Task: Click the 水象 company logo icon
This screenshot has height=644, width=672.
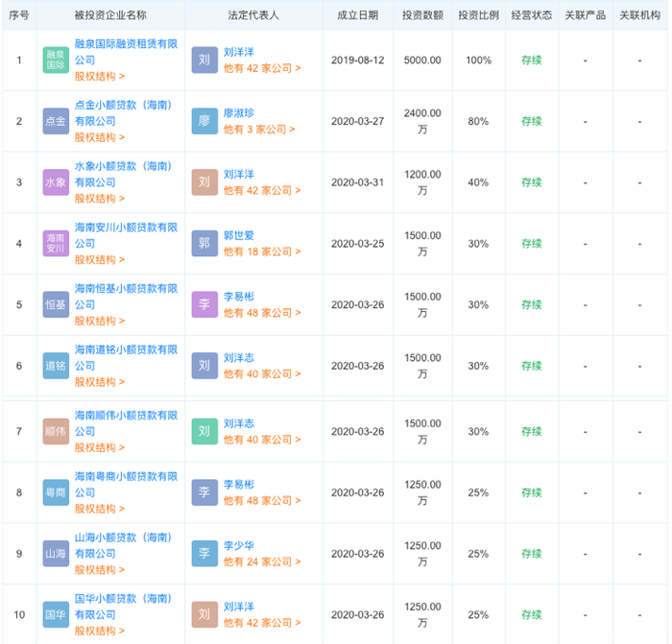Action: click(56, 182)
